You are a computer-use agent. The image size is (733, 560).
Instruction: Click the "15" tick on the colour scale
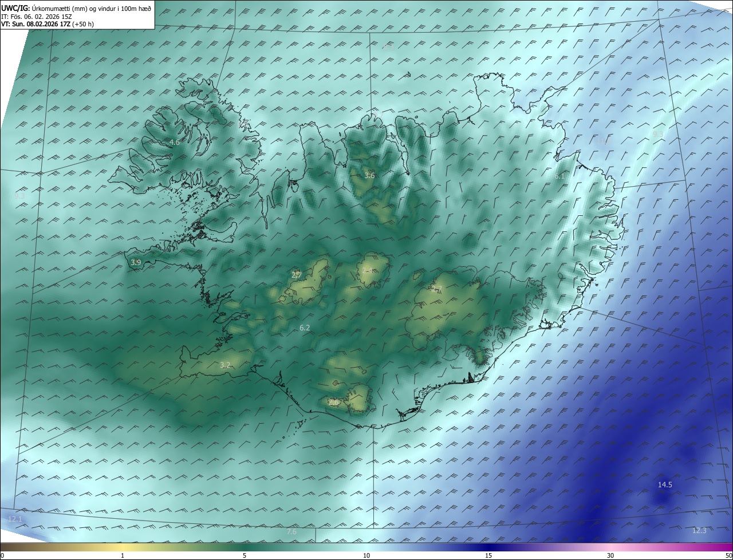(488, 555)
